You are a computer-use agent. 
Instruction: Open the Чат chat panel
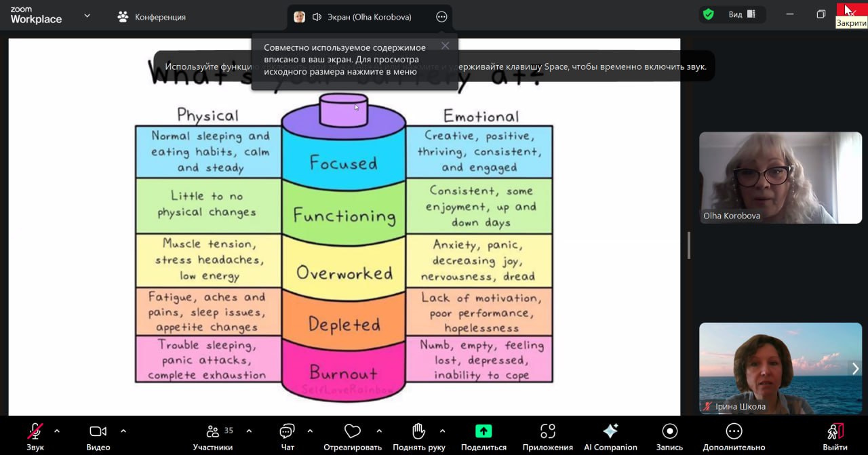(287, 432)
